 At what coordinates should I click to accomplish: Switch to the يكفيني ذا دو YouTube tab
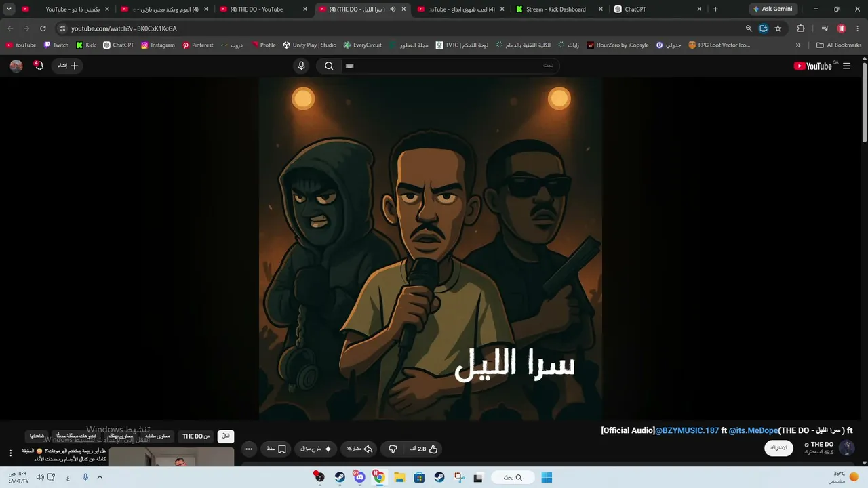click(64, 9)
